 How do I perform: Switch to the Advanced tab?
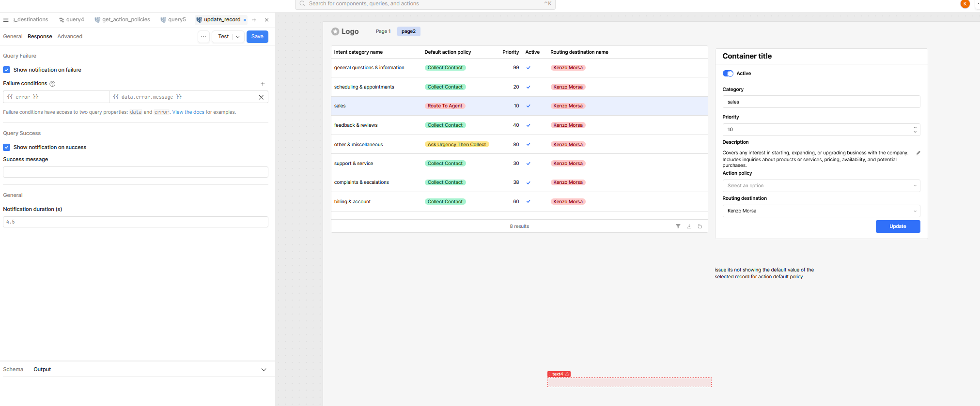[x=70, y=37]
